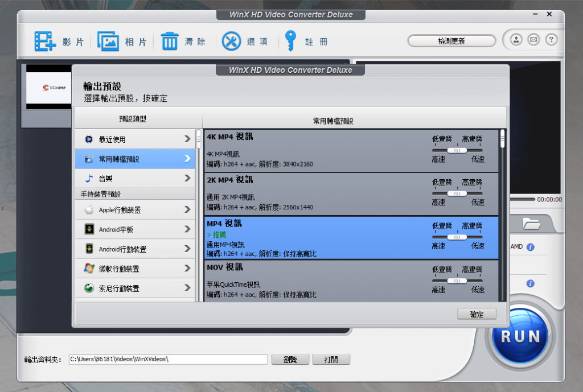Click the photo (相片) slideshow icon

click(x=108, y=41)
